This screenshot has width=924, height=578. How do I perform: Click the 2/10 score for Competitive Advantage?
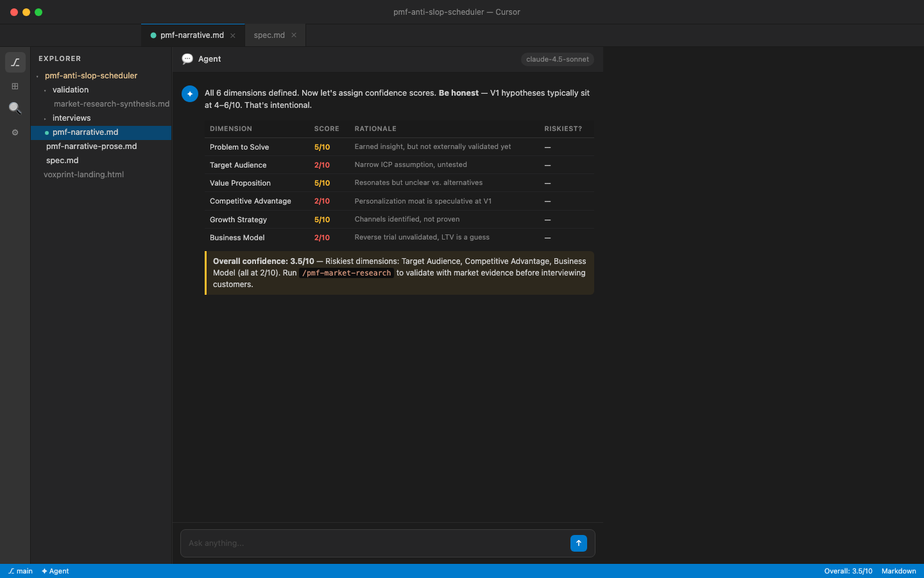click(322, 201)
